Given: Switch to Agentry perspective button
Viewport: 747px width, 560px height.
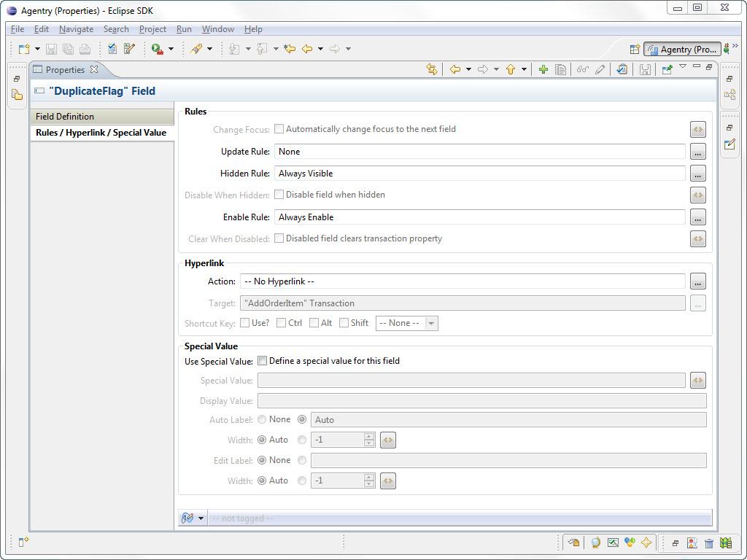Looking at the screenshot, I should (682, 49).
